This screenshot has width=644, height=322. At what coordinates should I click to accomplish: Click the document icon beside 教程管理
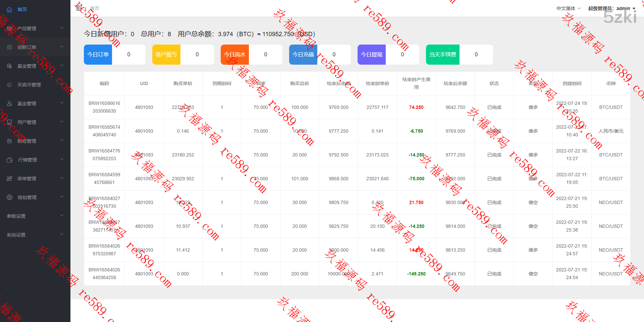tap(9, 141)
